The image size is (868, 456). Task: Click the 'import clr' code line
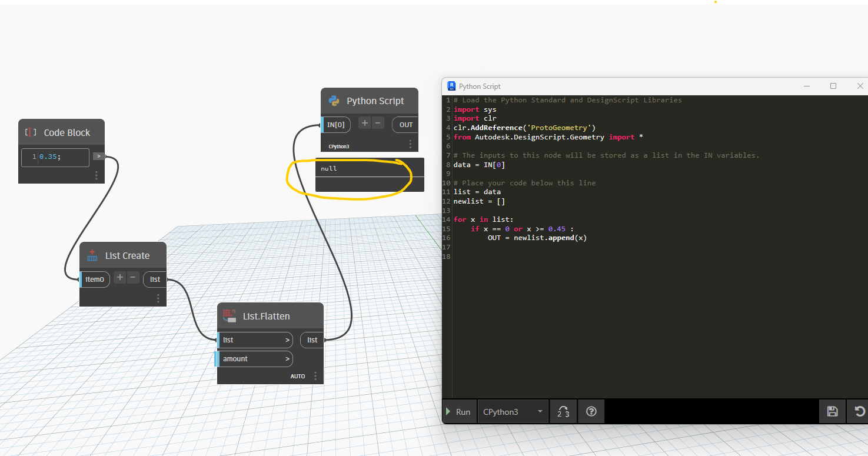(x=475, y=118)
